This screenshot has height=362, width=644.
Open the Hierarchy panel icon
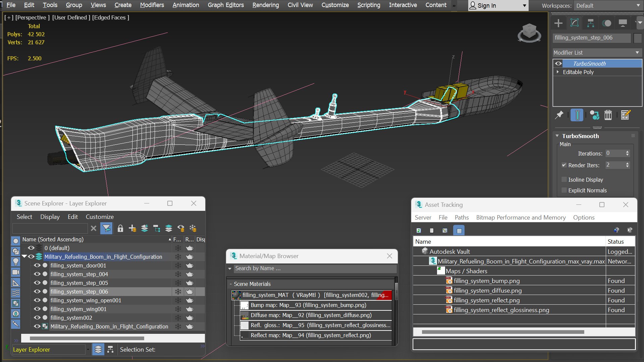click(x=591, y=23)
